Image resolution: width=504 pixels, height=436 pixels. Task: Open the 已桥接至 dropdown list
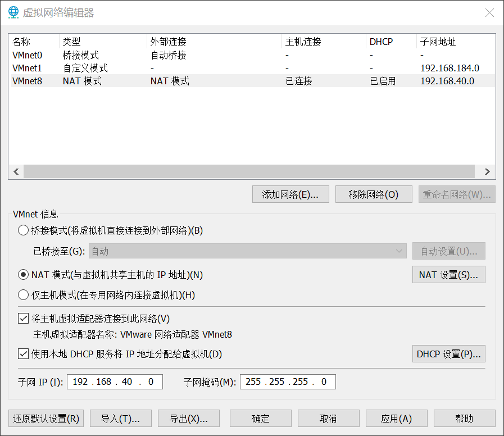[x=247, y=251]
